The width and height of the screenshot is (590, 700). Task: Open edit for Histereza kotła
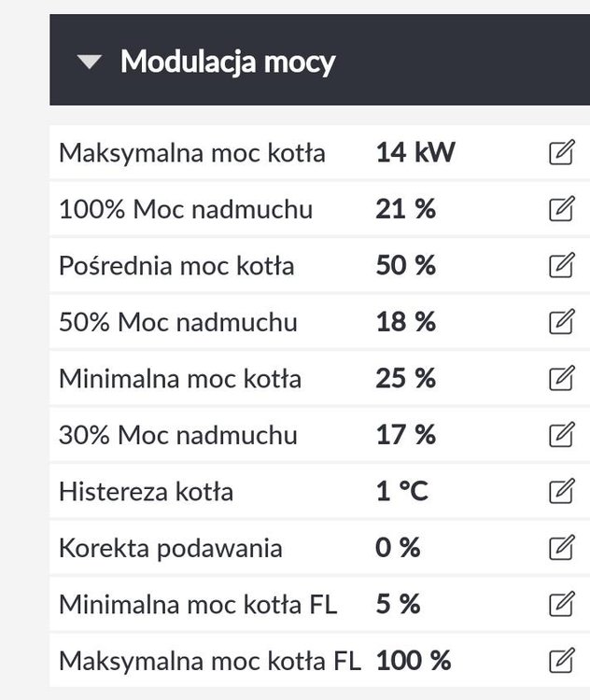coord(560,491)
